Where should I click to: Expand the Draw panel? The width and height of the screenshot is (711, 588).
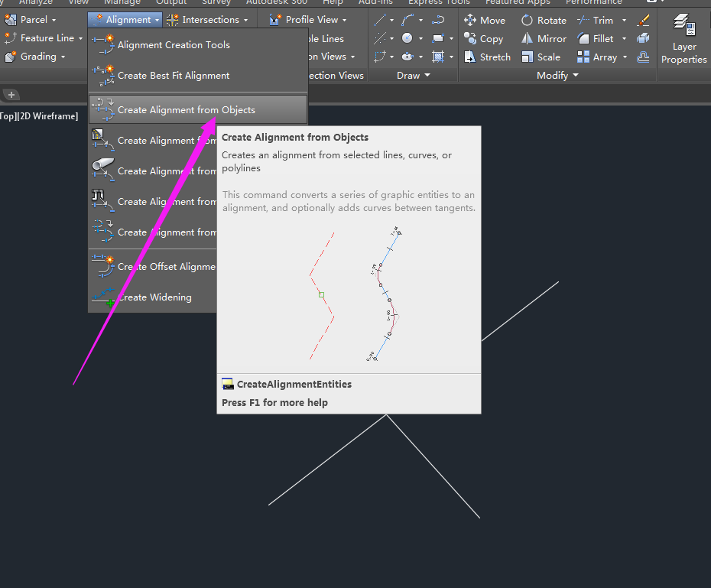414,75
